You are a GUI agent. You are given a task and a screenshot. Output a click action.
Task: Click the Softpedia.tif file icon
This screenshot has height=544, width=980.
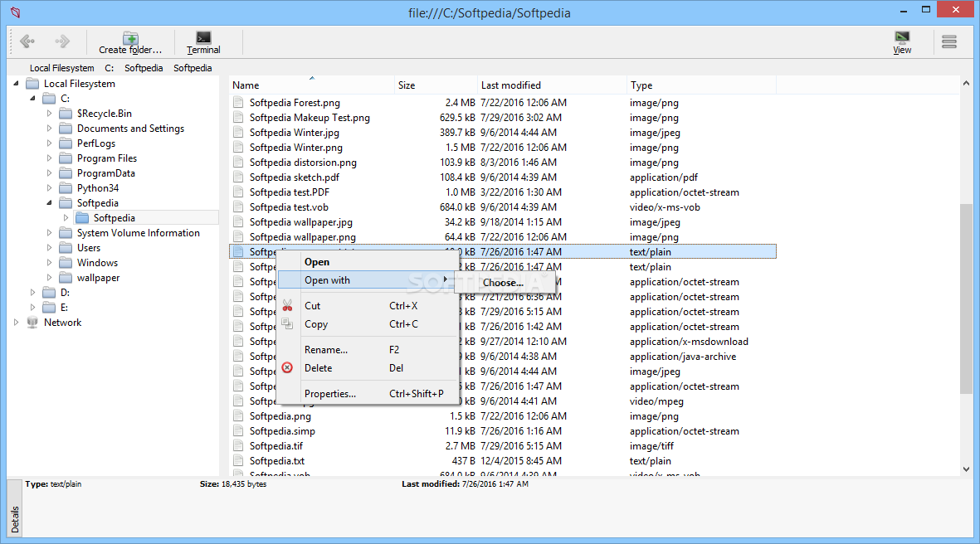(238, 446)
